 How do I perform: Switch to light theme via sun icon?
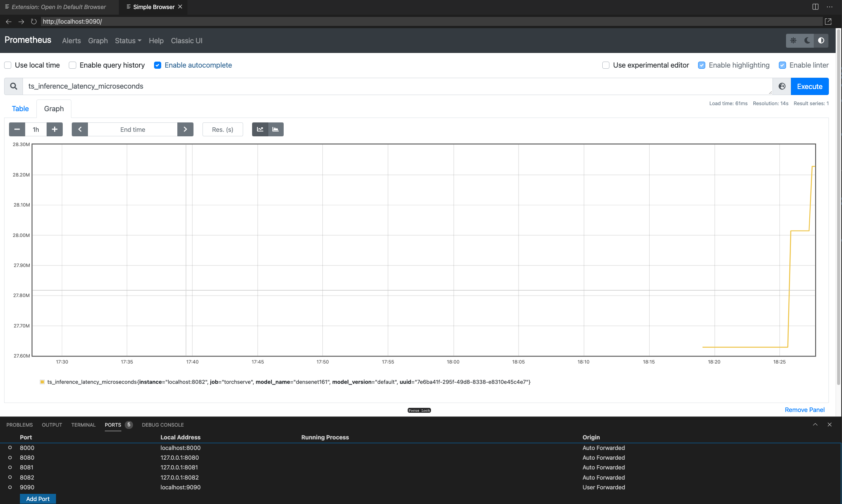[x=794, y=41]
